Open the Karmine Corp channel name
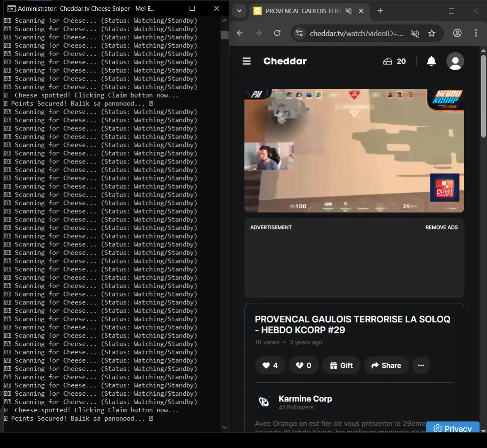 tap(305, 399)
